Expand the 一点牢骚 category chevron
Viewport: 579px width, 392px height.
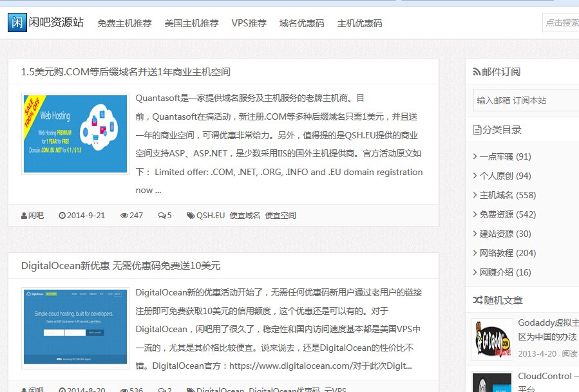[475, 156]
